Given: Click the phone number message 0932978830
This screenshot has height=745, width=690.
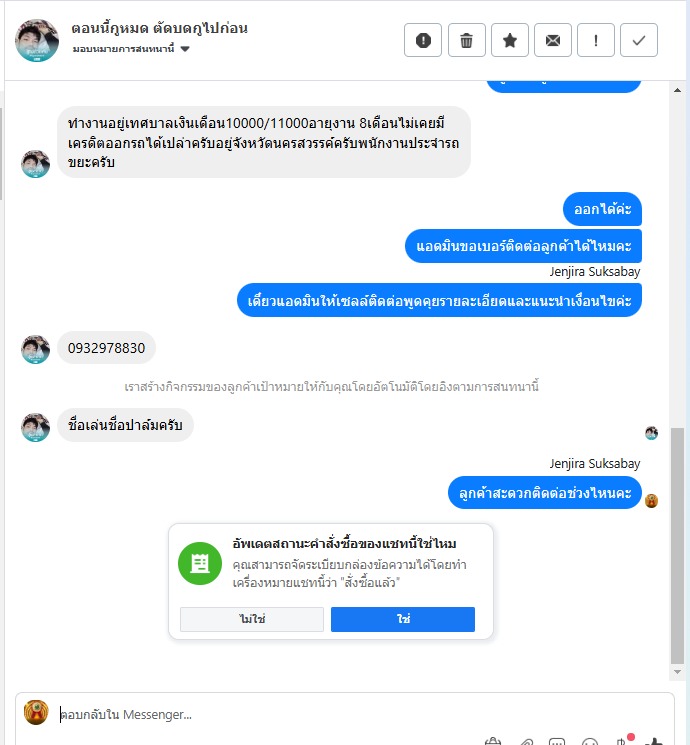Looking at the screenshot, I should pyautogui.click(x=106, y=348).
